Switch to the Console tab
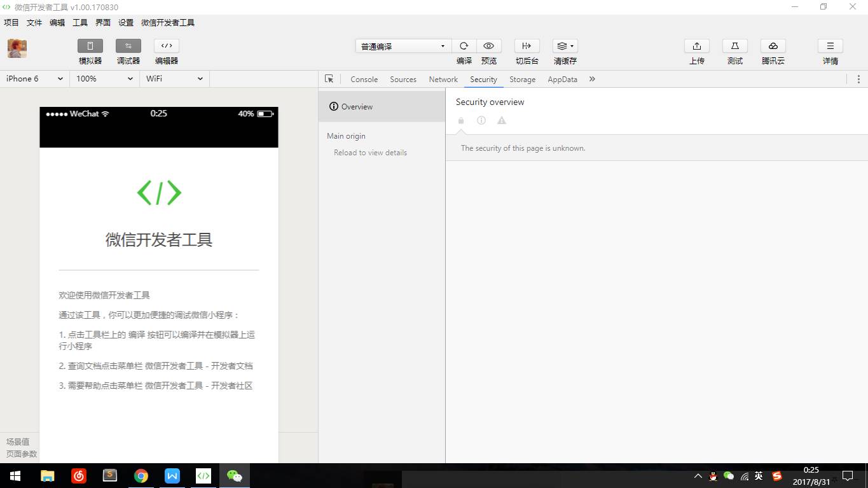Viewport: 868px width, 488px height. 364,80
